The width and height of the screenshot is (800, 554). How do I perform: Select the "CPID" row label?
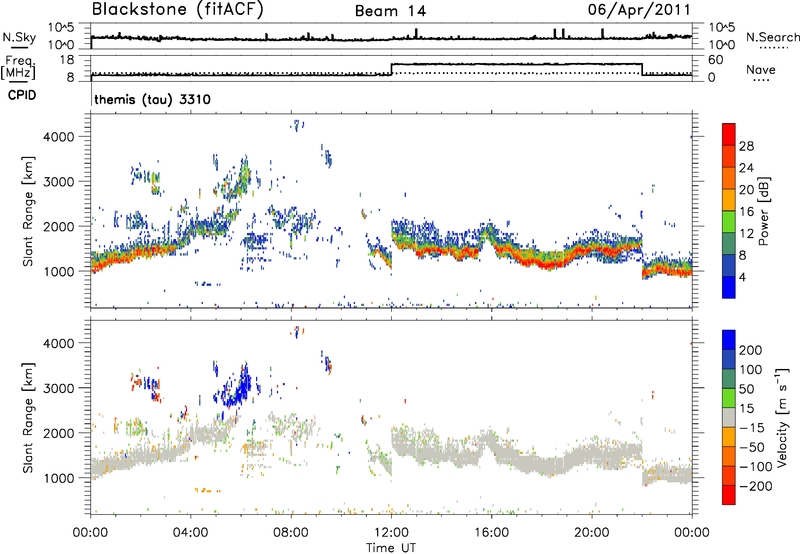[x=22, y=95]
